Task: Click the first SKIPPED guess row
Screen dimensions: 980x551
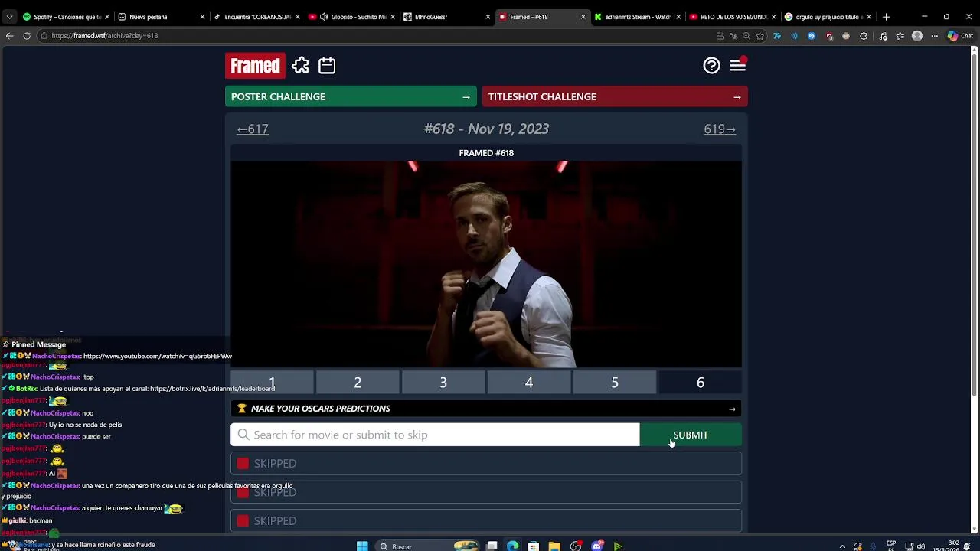Action: coord(486,463)
